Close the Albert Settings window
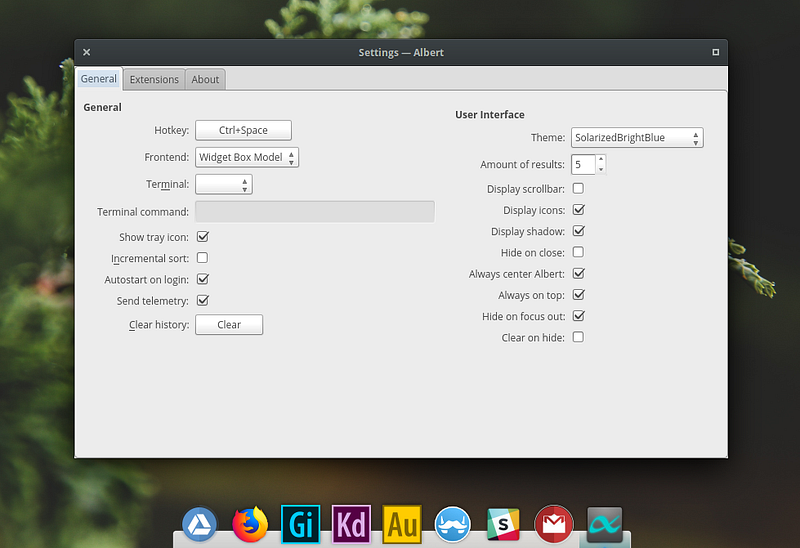This screenshot has height=548, width=800. click(87, 52)
